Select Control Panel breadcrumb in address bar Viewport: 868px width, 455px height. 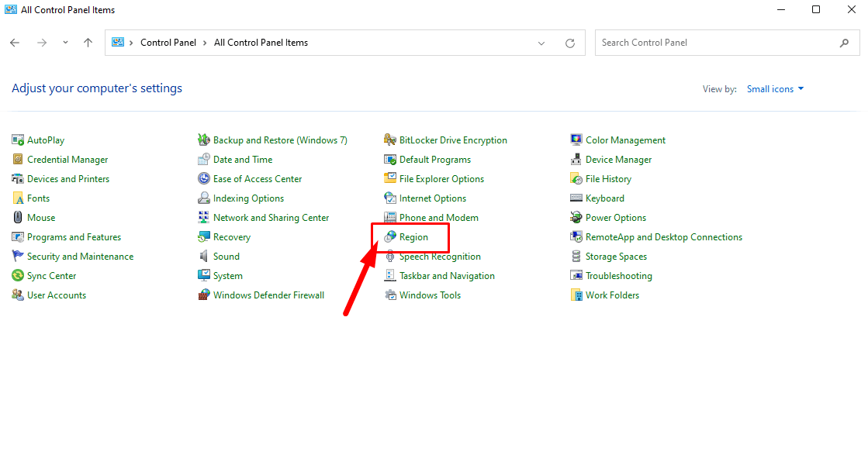[x=168, y=43]
